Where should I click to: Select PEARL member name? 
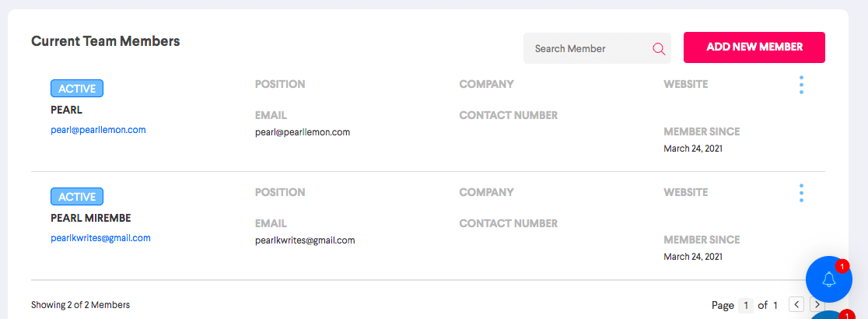click(66, 110)
